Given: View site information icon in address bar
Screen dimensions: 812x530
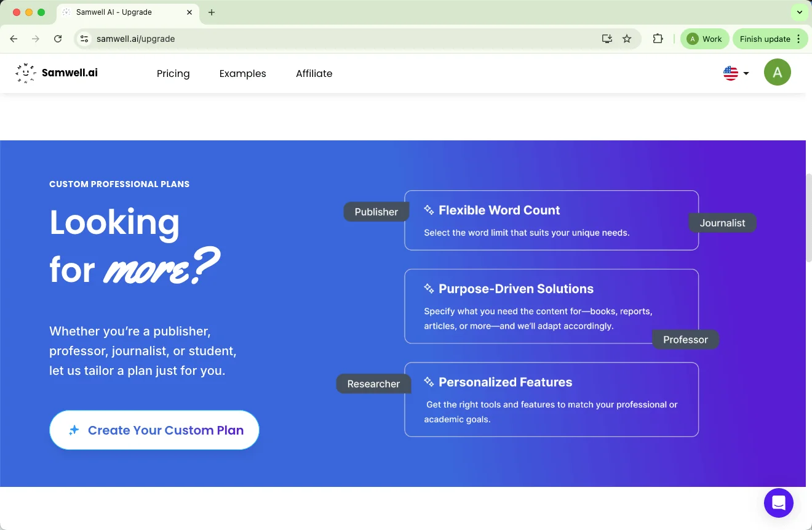Looking at the screenshot, I should (x=85, y=39).
